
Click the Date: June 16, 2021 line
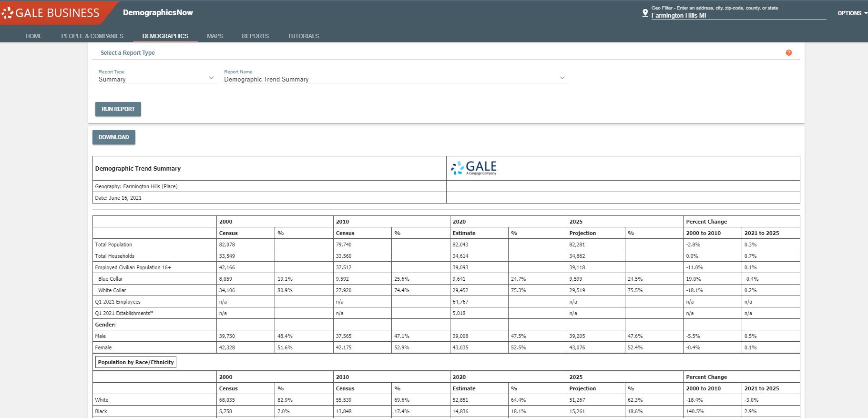coord(118,198)
